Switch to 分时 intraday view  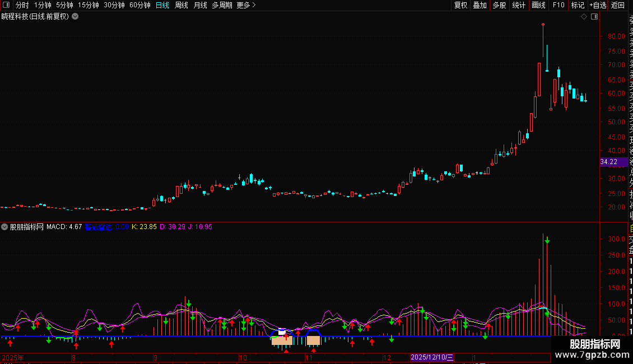22,5
